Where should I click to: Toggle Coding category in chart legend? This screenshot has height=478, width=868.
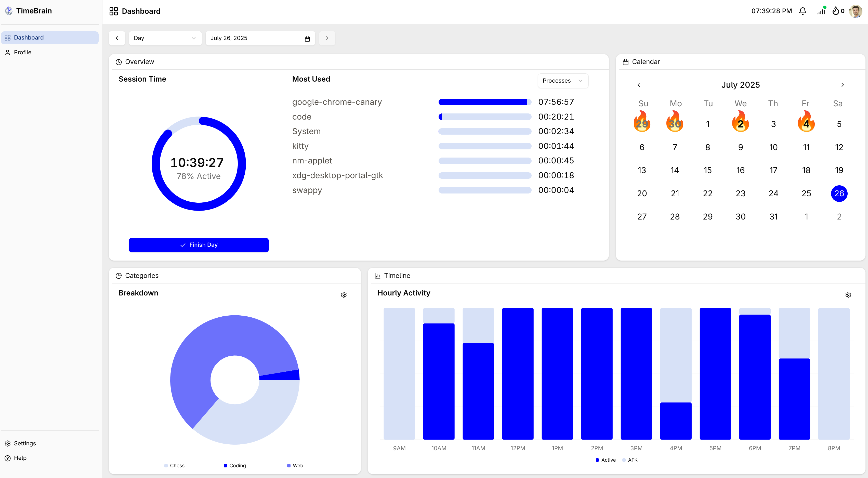[x=235, y=466]
